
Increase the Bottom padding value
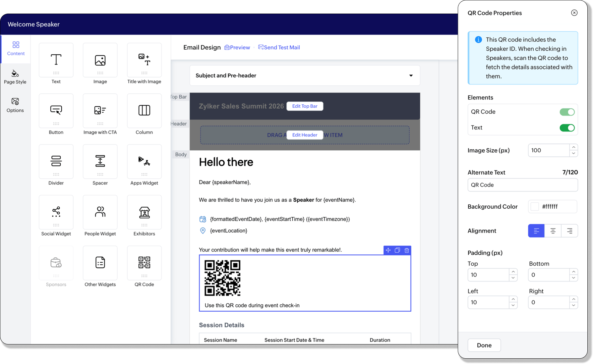(574, 272)
